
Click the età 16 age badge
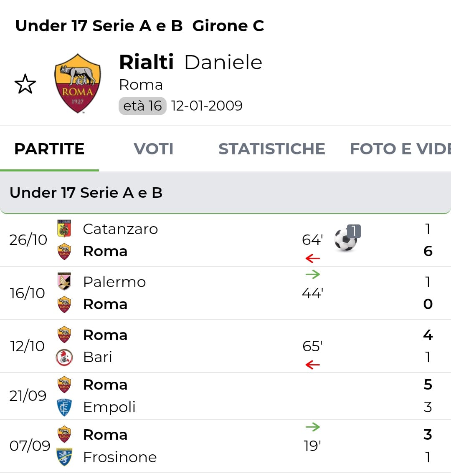[142, 106]
